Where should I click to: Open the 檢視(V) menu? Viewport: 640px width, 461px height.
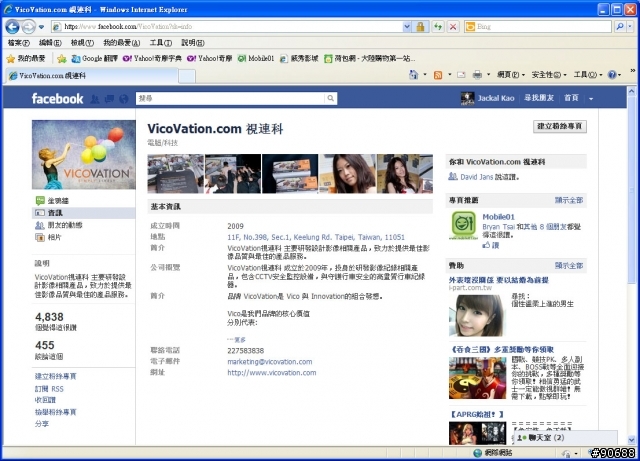coord(82,42)
